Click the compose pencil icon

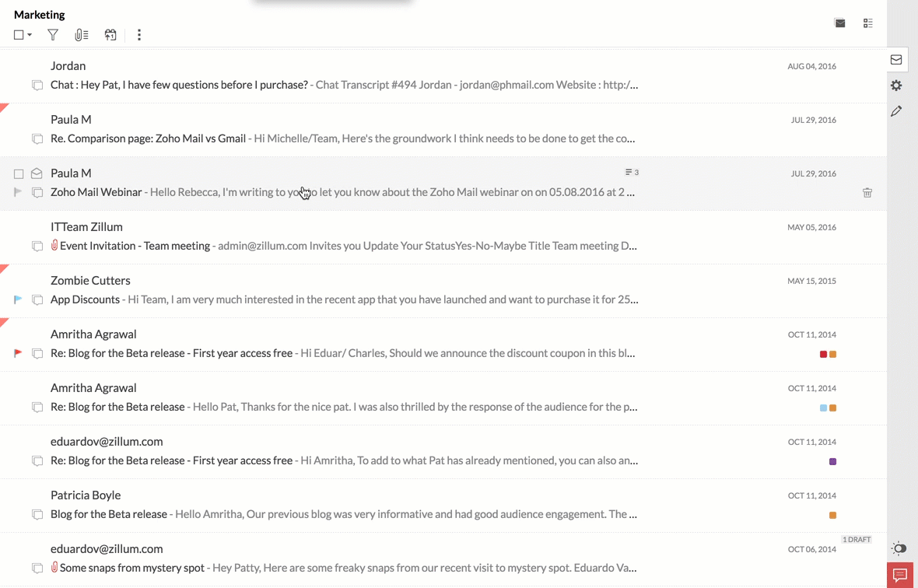896,111
